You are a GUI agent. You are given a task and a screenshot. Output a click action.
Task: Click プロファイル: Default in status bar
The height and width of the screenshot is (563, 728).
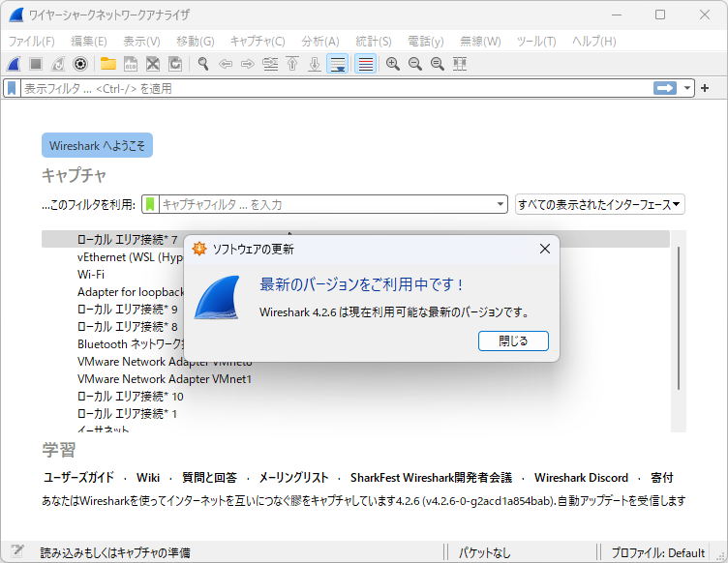[x=658, y=552]
